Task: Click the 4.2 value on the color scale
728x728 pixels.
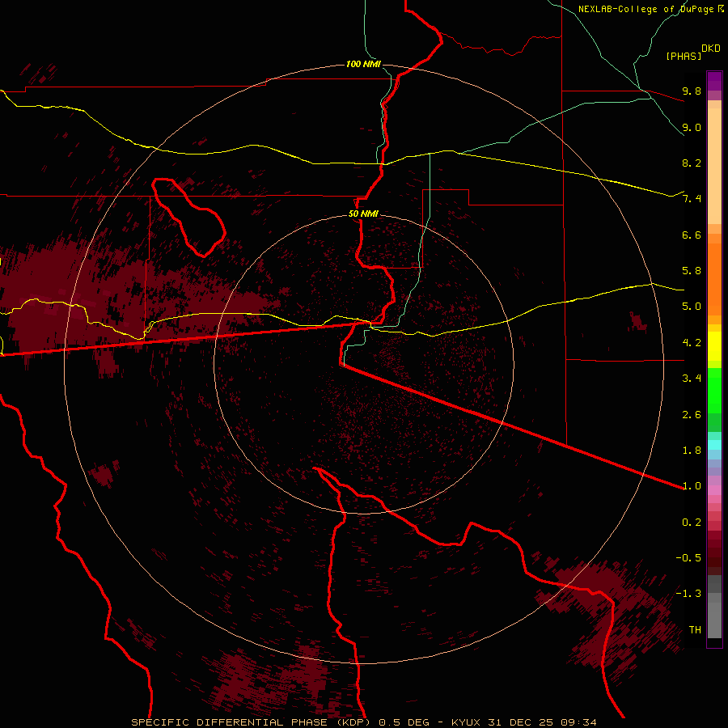Action: point(692,343)
